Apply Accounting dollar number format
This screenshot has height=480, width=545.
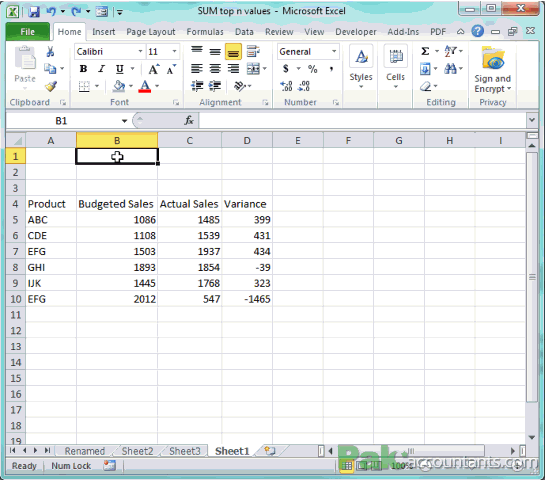[x=285, y=69]
